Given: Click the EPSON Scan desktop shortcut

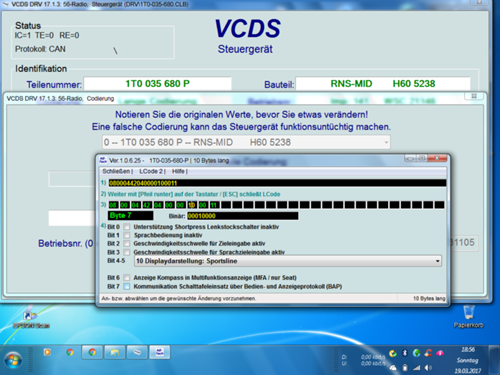Looking at the screenshot, I should point(31,317).
